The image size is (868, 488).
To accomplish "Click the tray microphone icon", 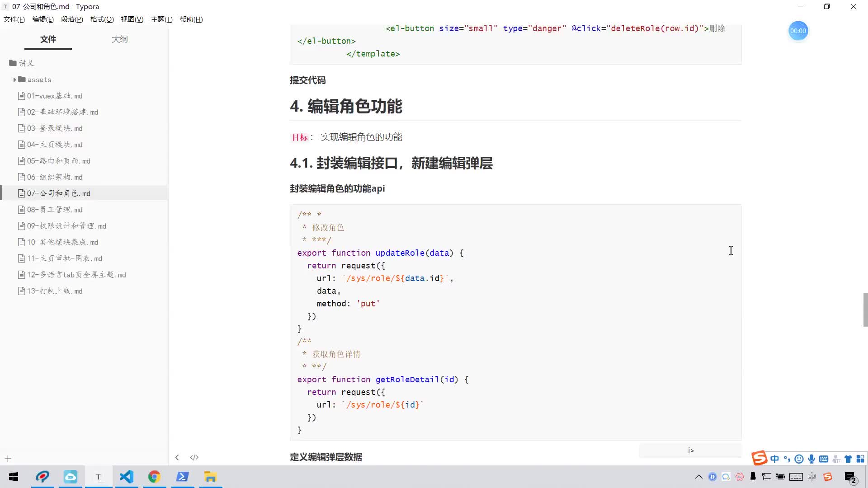I will [x=753, y=477].
